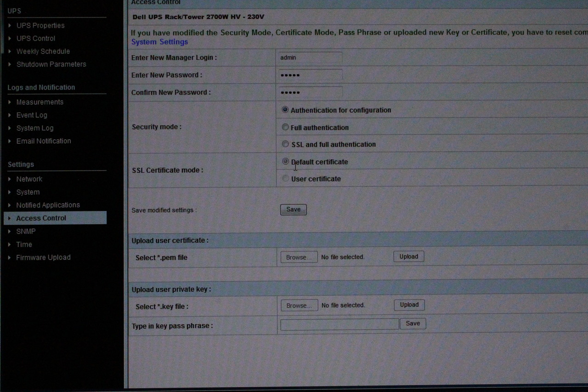Choose Default certificate option
This screenshot has height=392, width=588.
pyautogui.click(x=285, y=161)
